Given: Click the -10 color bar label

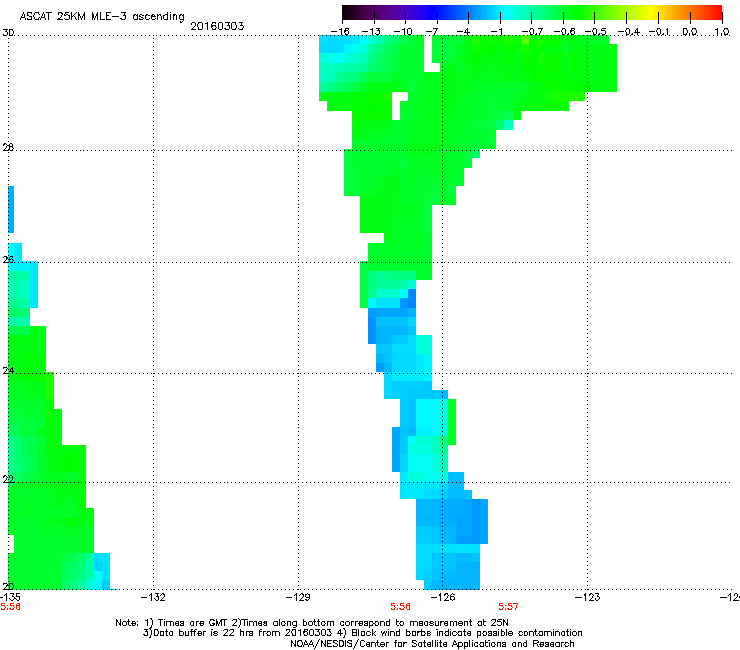Looking at the screenshot, I should (x=403, y=32).
